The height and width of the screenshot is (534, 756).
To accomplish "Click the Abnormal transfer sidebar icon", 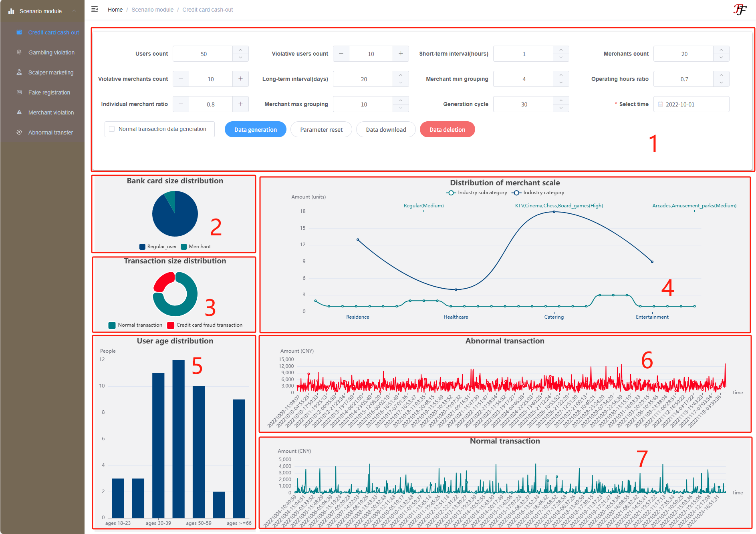I will (19, 132).
